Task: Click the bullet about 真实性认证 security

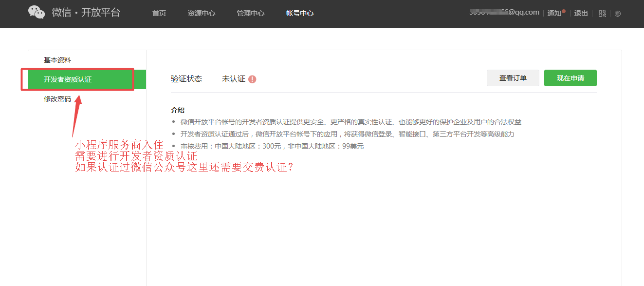Action: [x=350, y=122]
